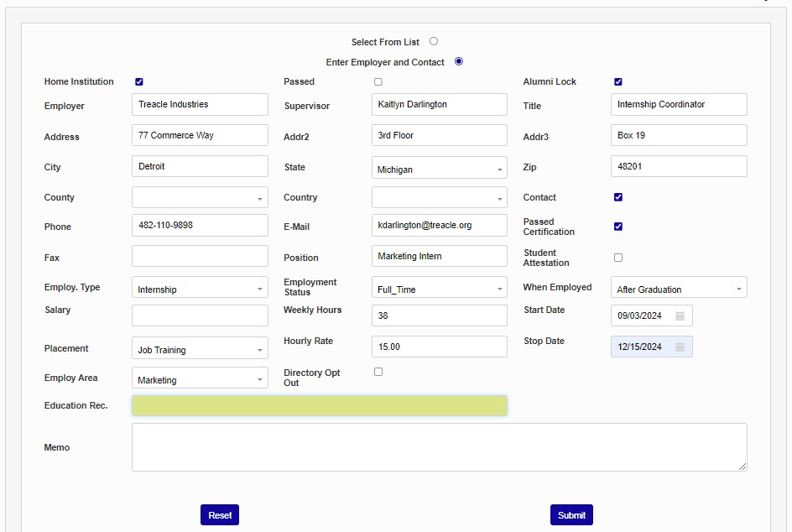Click the Reset button
The height and width of the screenshot is (532, 792).
click(x=220, y=515)
